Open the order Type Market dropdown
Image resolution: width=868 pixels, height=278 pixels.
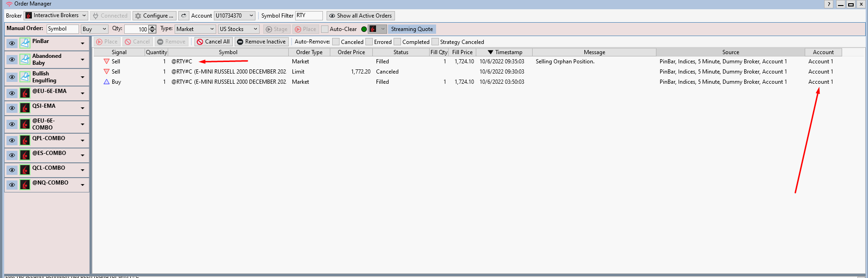195,29
